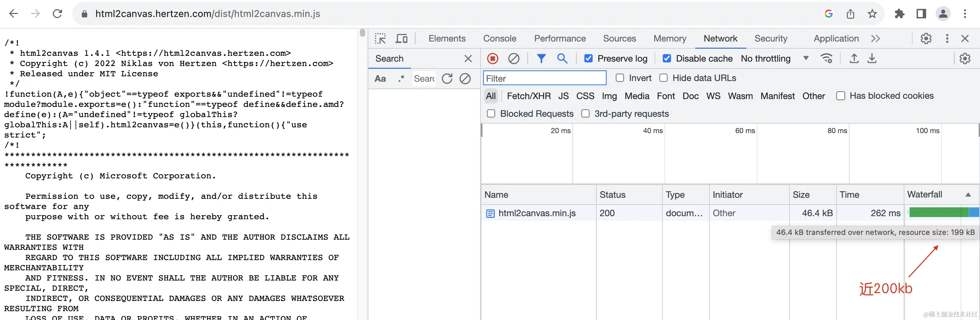Clear the network log

pos(514,59)
